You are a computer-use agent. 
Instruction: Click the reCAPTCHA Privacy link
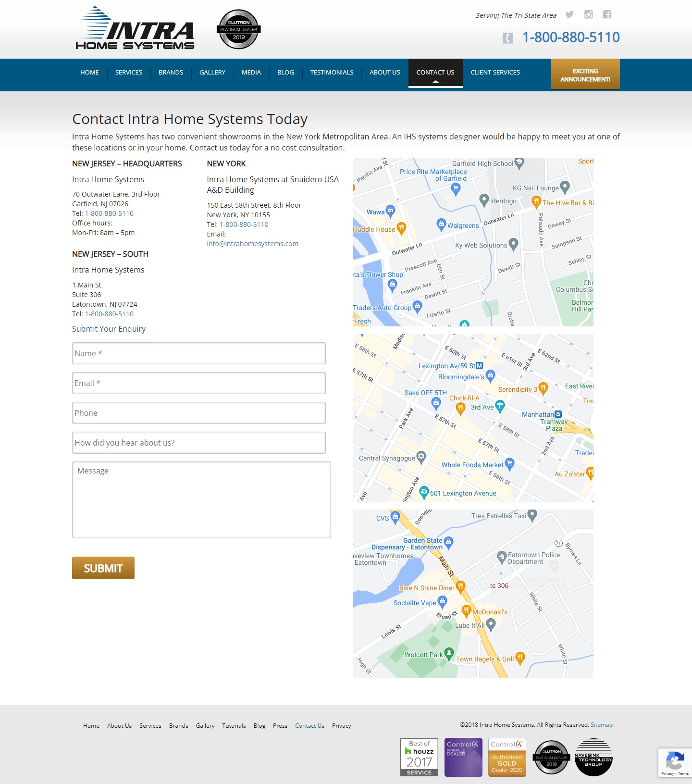click(667, 773)
